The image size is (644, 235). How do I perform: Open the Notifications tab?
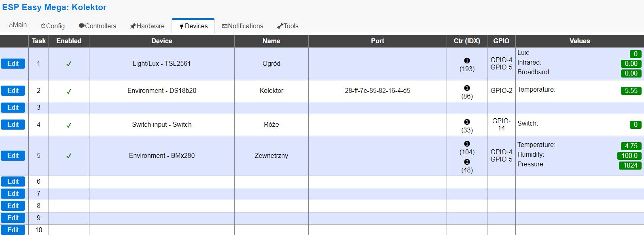coord(243,26)
